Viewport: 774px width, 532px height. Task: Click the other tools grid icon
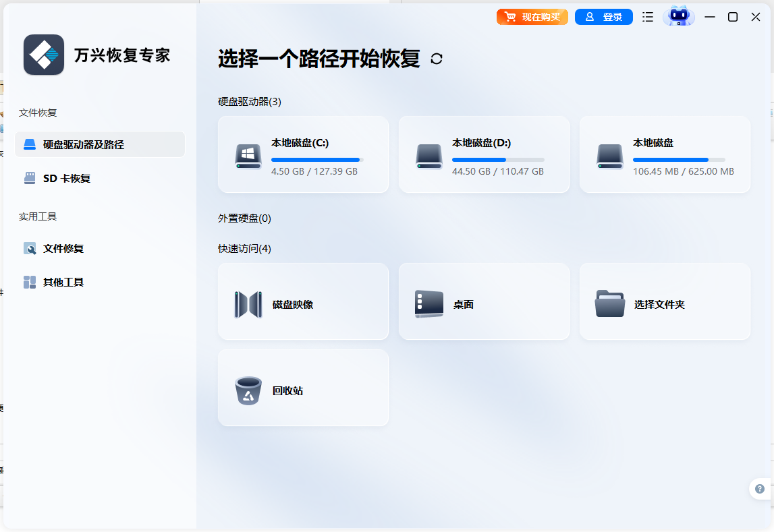30,282
